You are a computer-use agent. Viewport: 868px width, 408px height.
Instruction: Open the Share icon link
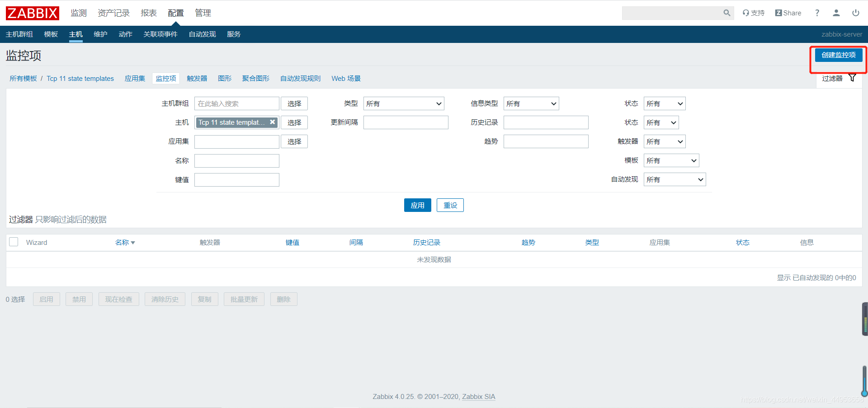[x=788, y=13]
